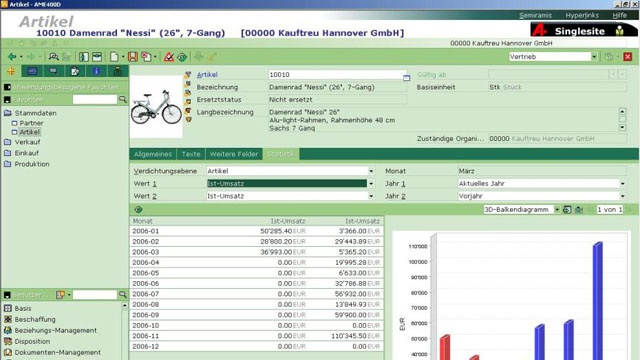
Task: Click the icon beside Bezeichnung label
Action: (188, 84)
